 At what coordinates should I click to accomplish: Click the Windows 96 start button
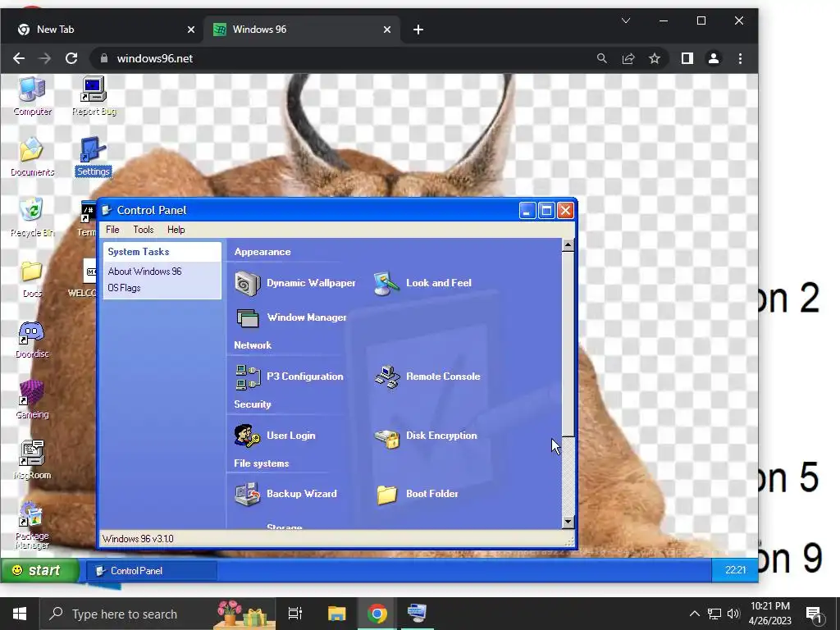40,570
